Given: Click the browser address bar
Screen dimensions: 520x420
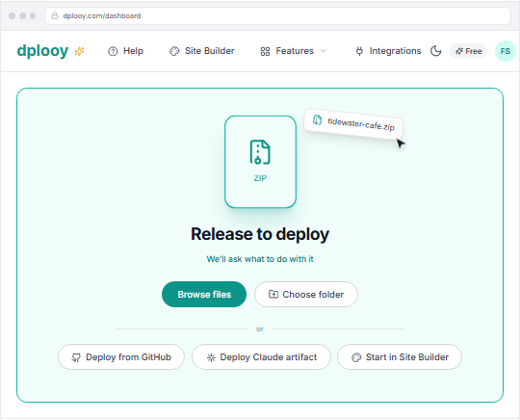Looking at the screenshot, I should click(x=277, y=15).
